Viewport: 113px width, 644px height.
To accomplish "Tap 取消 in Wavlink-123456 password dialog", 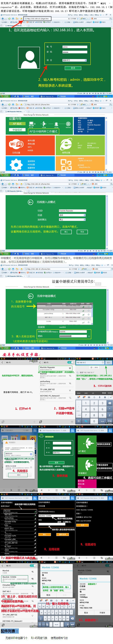I will (48, 595).
